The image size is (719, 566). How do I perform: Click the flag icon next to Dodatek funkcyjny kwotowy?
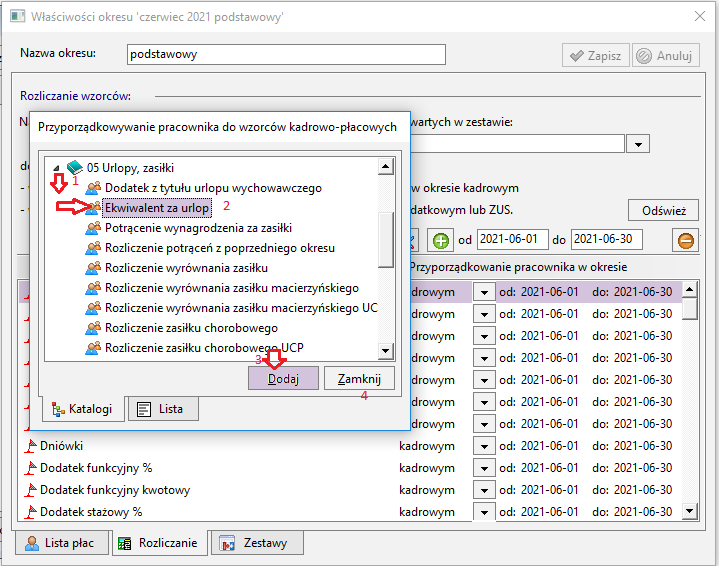point(31,490)
